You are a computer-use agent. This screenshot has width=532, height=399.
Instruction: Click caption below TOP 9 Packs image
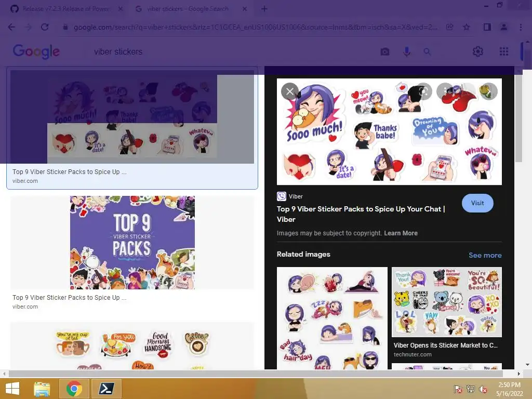(x=69, y=298)
